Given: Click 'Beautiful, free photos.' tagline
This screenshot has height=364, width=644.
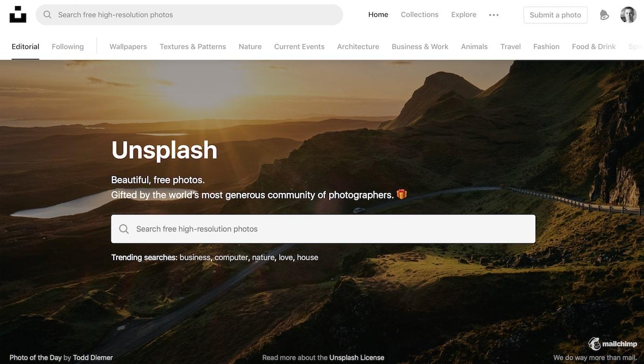Looking at the screenshot, I should tap(158, 180).
